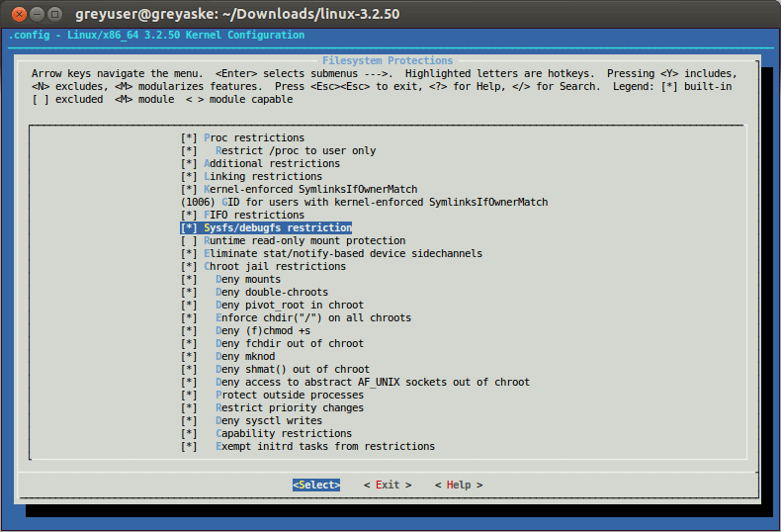The image size is (781, 532).
Task: Toggle Deny fchdir out of chroot checkbox
Action: pyautogui.click(x=189, y=344)
